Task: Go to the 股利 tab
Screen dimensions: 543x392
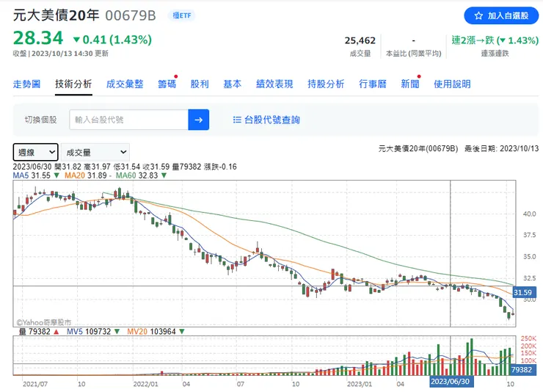Action: click(200, 84)
